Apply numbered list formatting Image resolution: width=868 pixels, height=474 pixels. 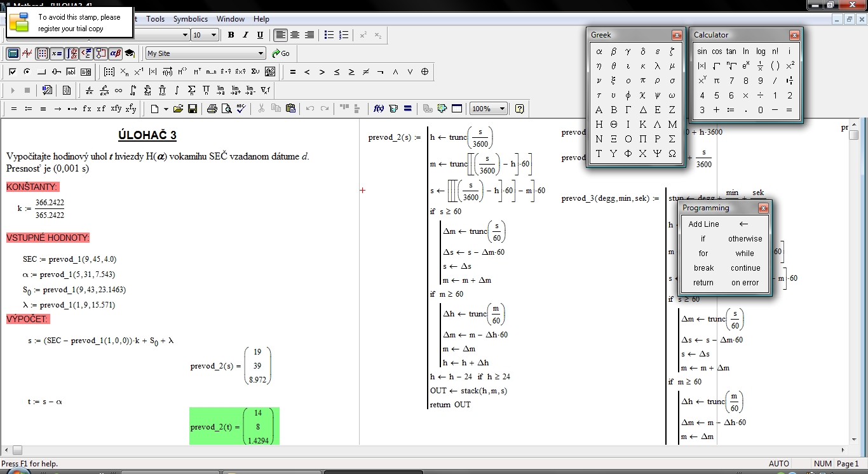pyautogui.click(x=344, y=35)
